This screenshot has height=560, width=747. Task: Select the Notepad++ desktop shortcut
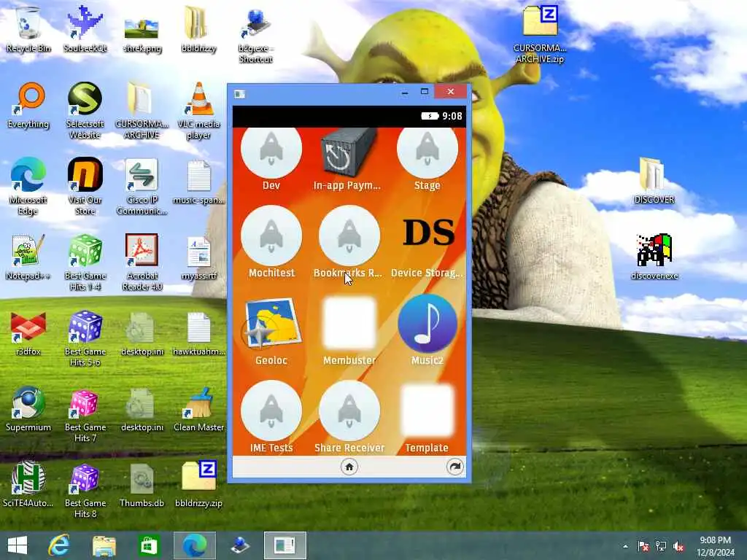(28, 257)
